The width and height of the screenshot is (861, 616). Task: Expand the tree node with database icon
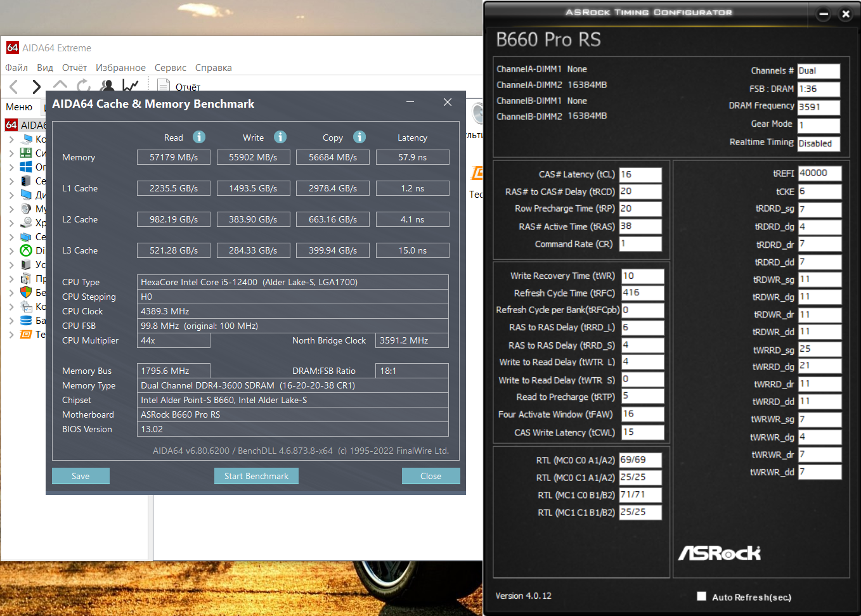[11, 321]
